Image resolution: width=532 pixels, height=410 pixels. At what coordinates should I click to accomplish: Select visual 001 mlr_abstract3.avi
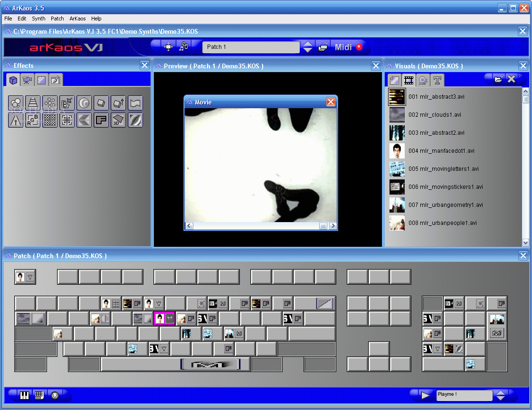pyautogui.click(x=455, y=97)
